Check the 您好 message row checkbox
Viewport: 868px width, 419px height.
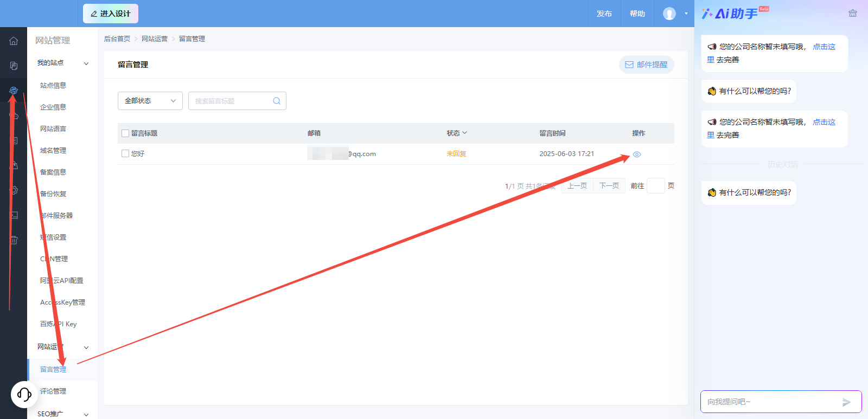point(125,154)
